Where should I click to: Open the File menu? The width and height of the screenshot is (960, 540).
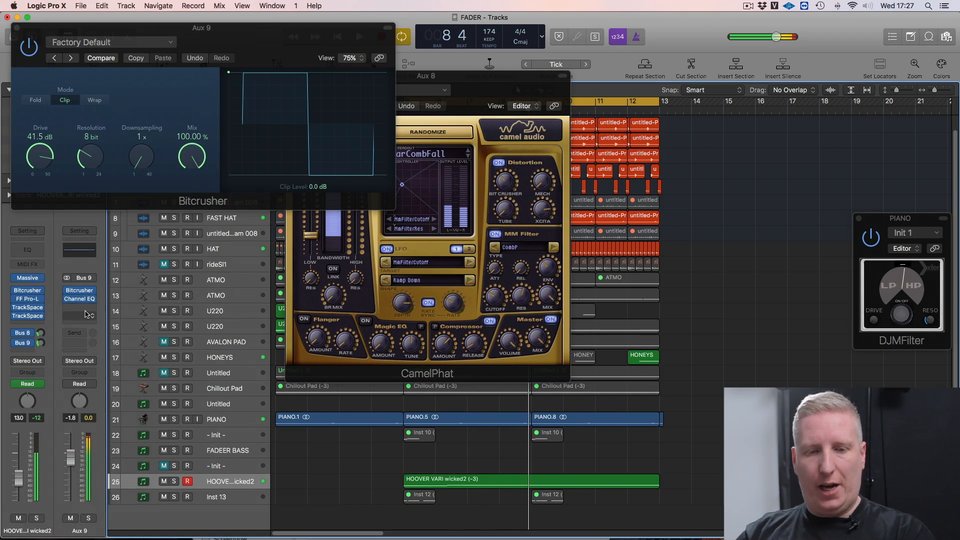pyautogui.click(x=81, y=6)
